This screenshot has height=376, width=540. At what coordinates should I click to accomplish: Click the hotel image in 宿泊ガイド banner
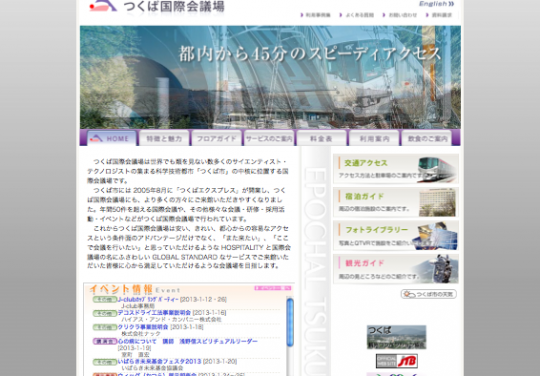click(437, 202)
